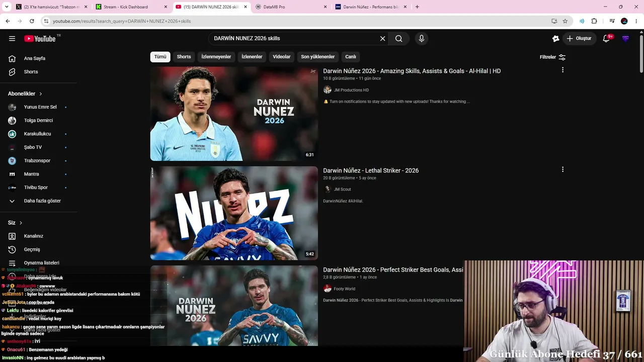
Task: Select the Shorts filter chip
Action: pos(184,57)
